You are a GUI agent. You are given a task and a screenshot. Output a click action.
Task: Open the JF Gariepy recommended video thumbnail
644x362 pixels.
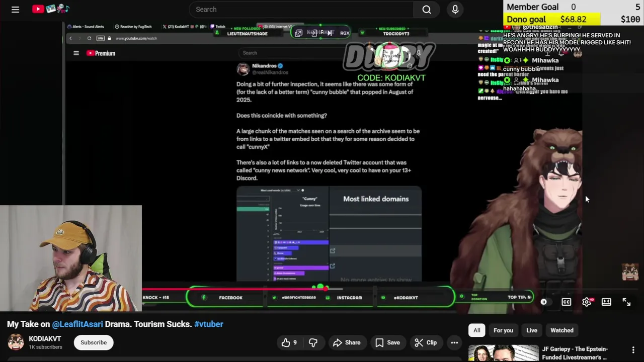pos(503,353)
